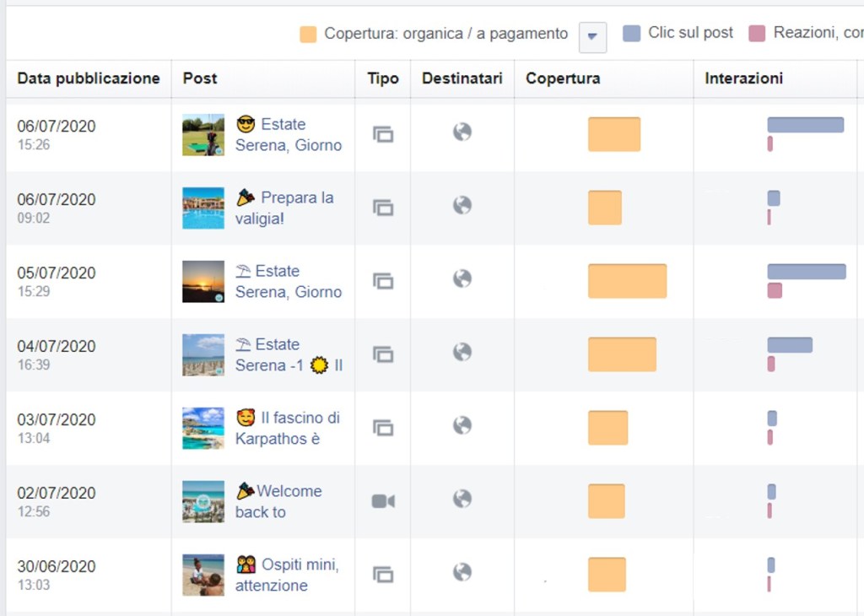
Task: Click the Copertura column header
Action: pos(563,78)
